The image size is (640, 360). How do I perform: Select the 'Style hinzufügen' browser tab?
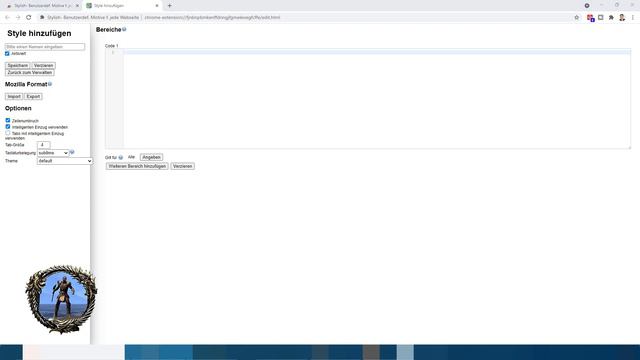[x=122, y=6]
